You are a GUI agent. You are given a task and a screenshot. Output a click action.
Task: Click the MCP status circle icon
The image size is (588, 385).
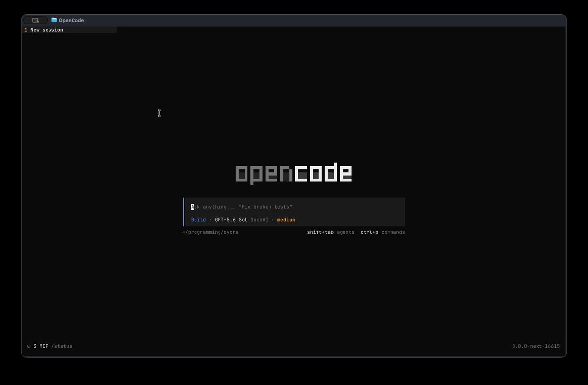[29, 346]
